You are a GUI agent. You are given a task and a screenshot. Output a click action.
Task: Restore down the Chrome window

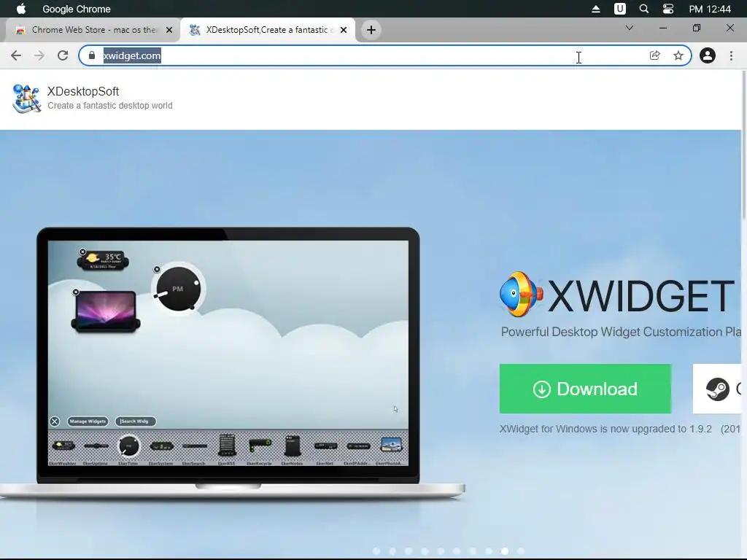click(697, 28)
